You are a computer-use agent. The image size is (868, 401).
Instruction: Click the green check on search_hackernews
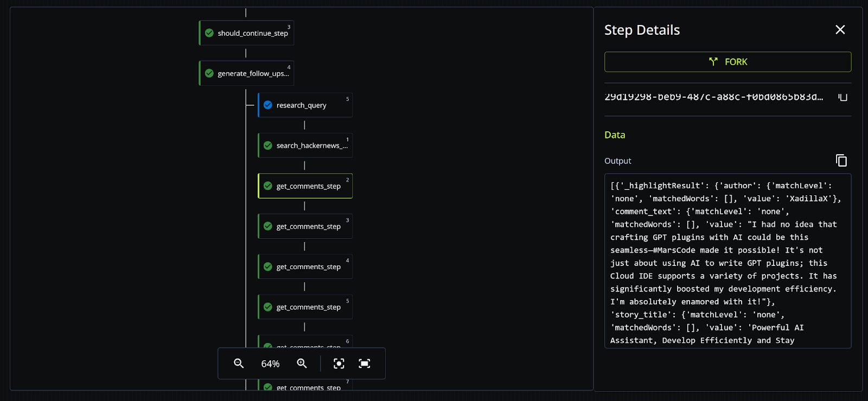(x=268, y=145)
